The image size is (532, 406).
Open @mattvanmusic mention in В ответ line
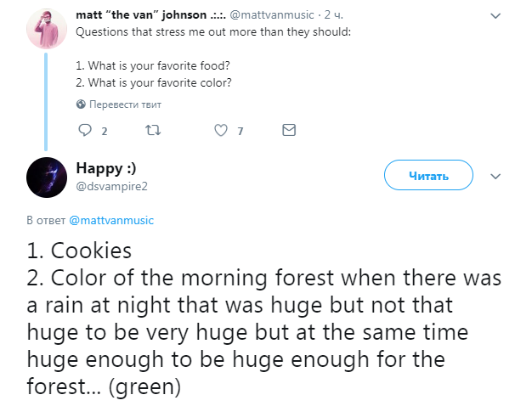coord(111,220)
